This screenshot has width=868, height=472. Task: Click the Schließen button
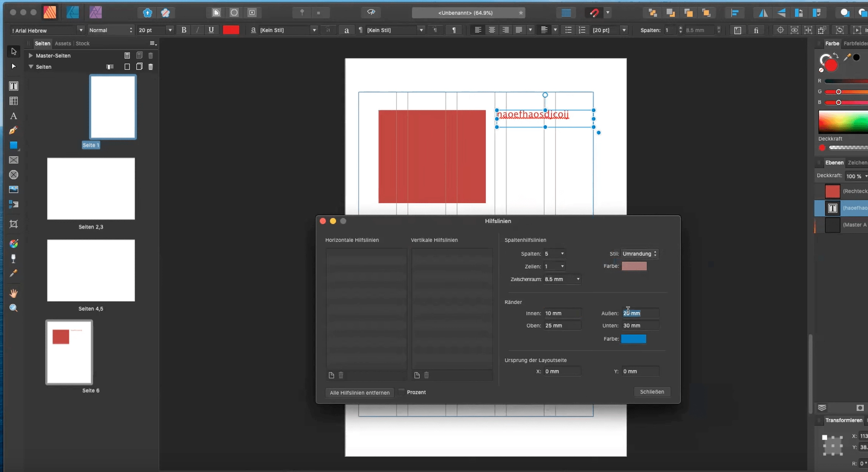pyautogui.click(x=652, y=392)
